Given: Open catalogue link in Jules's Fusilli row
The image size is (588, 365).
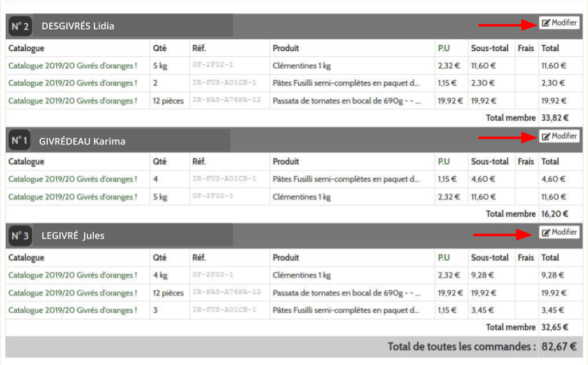Looking at the screenshot, I should coord(72,311).
